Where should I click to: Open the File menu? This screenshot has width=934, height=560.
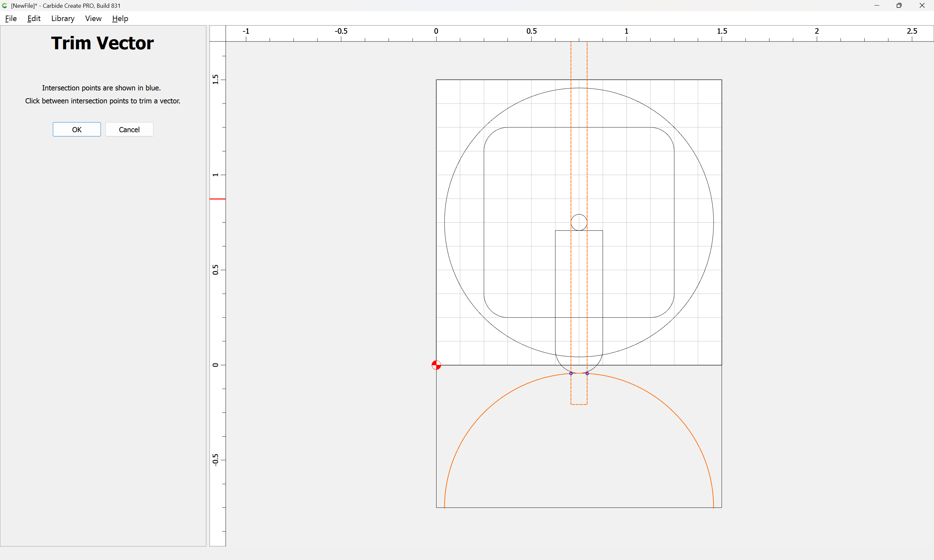point(11,18)
